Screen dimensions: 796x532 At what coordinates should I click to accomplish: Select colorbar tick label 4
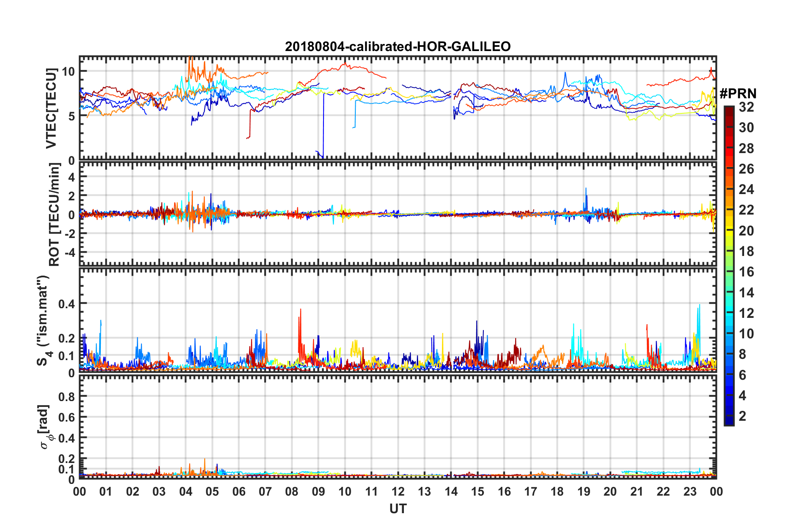(x=742, y=396)
